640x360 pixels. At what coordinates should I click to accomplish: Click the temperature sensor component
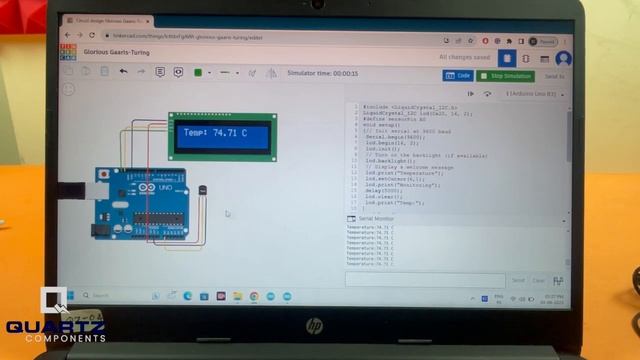click(x=202, y=190)
